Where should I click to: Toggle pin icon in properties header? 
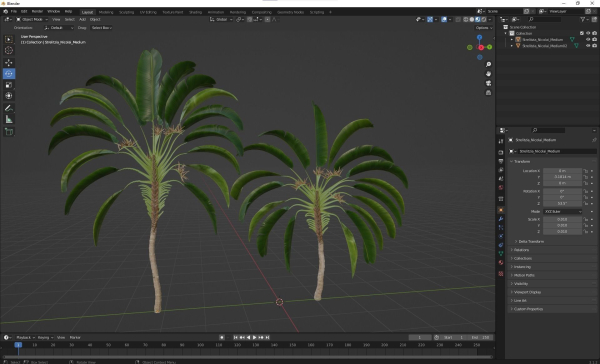(x=594, y=140)
